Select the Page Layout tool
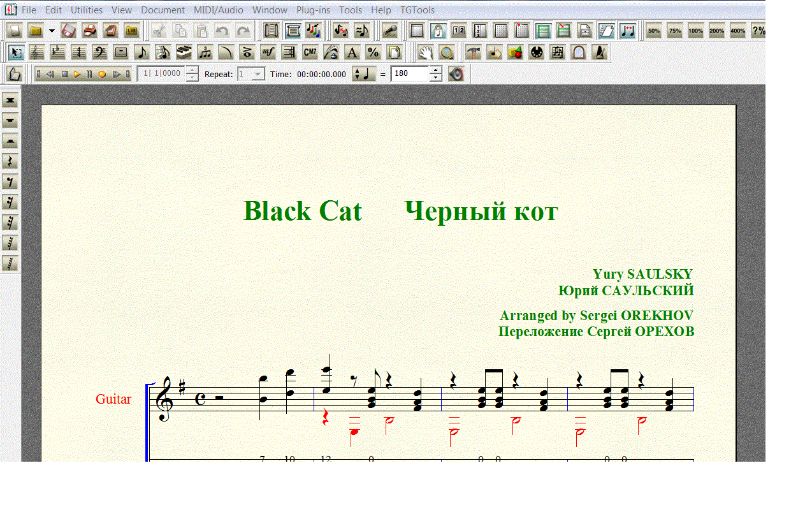 click(x=395, y=52)
